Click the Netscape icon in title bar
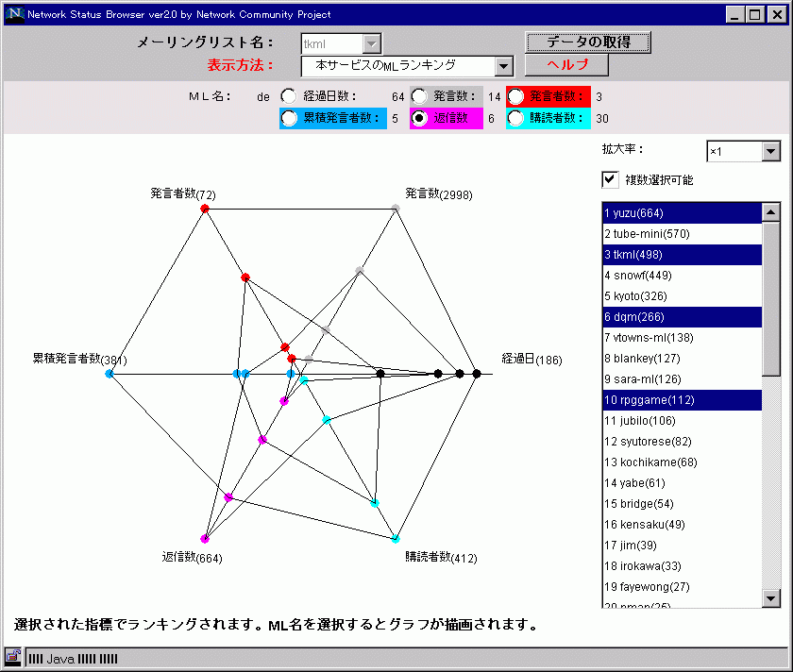Image resolution: width=793 pixels, height=672 pixels. [14, 14]
